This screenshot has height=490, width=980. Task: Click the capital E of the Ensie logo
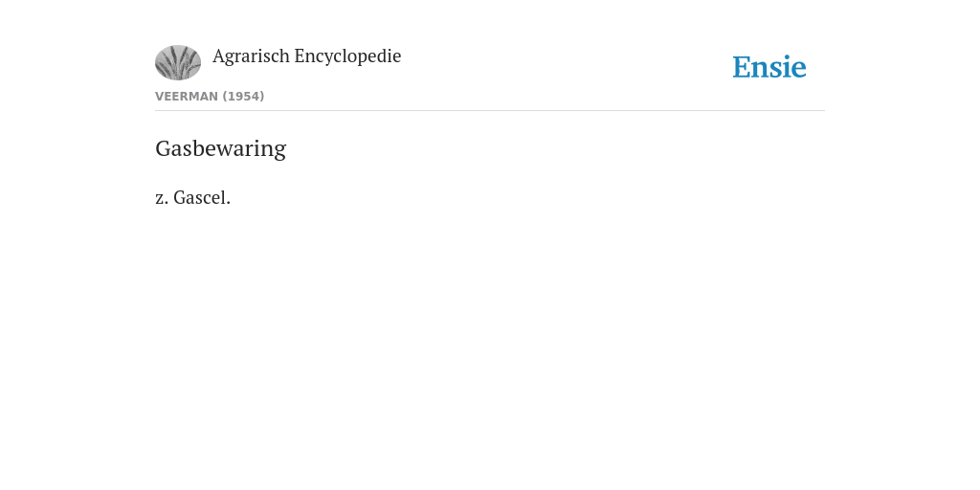(742, 68)
